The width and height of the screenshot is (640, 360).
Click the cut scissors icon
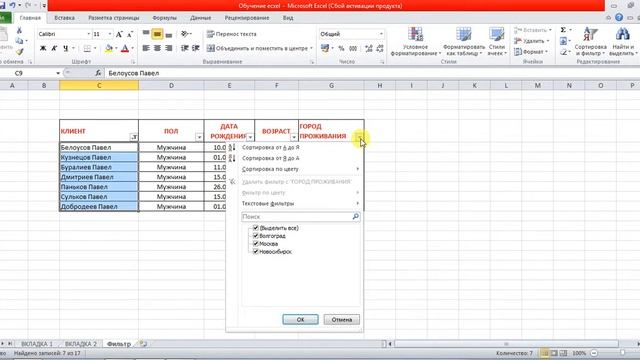coord(19,31)
